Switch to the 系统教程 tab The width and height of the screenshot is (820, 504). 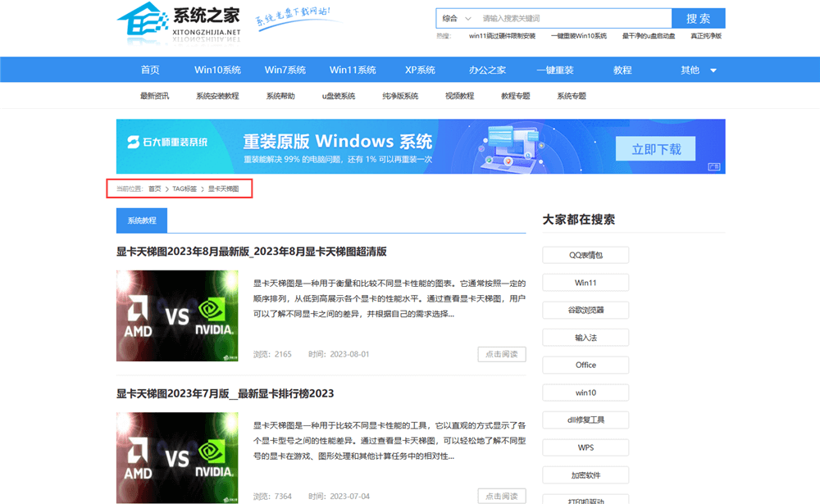142,220
